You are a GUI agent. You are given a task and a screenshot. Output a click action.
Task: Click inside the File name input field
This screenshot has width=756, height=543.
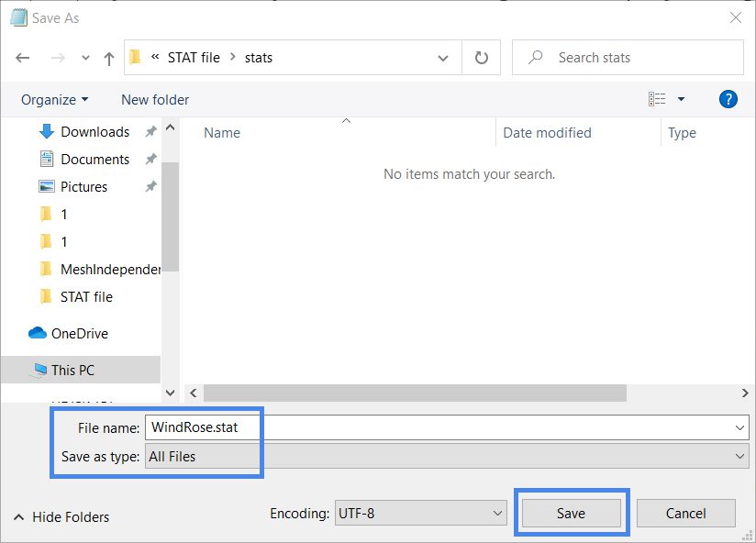click(321, 427)
